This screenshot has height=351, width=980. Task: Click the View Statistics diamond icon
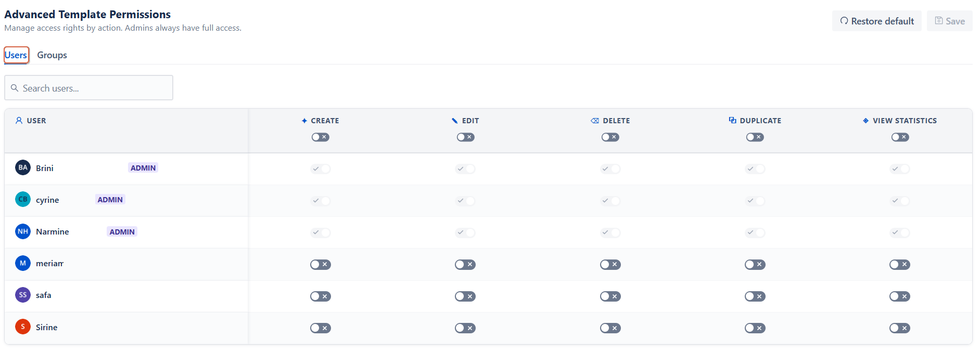coord(866,121)
